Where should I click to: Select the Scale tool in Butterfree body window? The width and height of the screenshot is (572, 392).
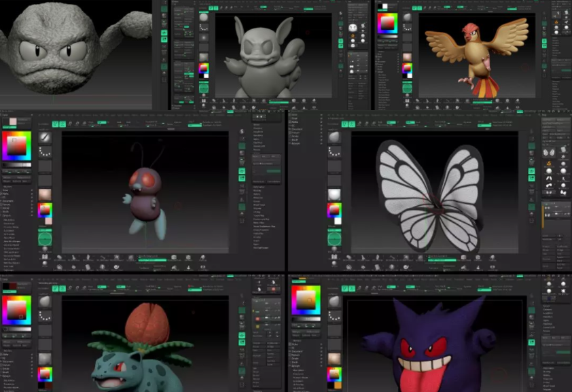pos(77,124)
